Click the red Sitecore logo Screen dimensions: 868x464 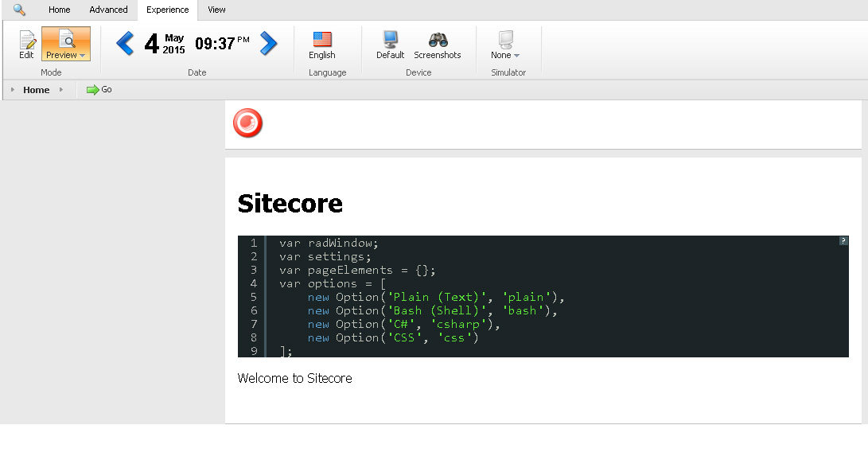247,123
